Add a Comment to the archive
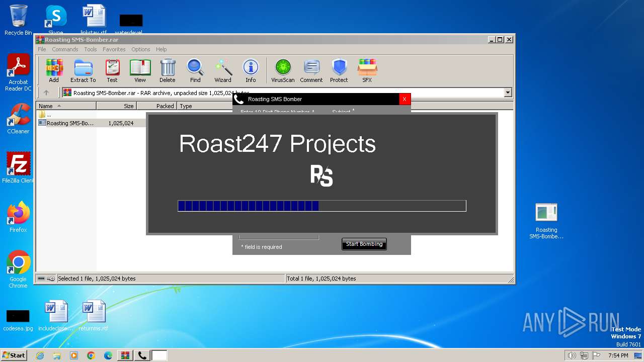The image size is (644, 362). pos(311,70)
